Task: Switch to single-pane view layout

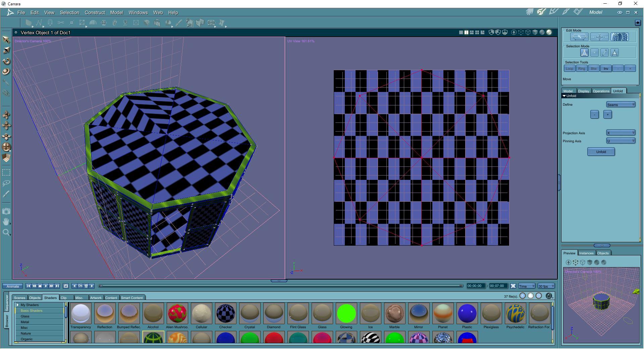Action: pos(461,33)
